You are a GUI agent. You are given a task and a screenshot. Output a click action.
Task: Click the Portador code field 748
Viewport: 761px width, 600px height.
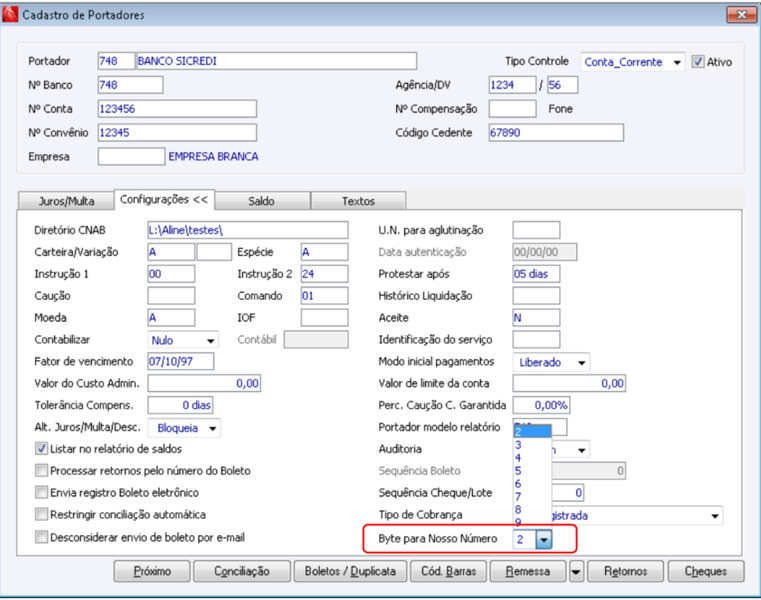tap(116, 61)
